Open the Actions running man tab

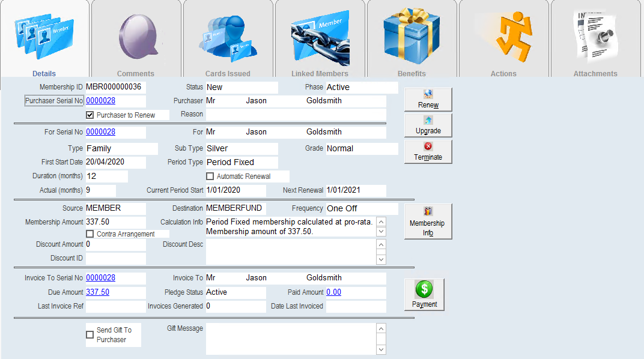click(x=503, y=39)
